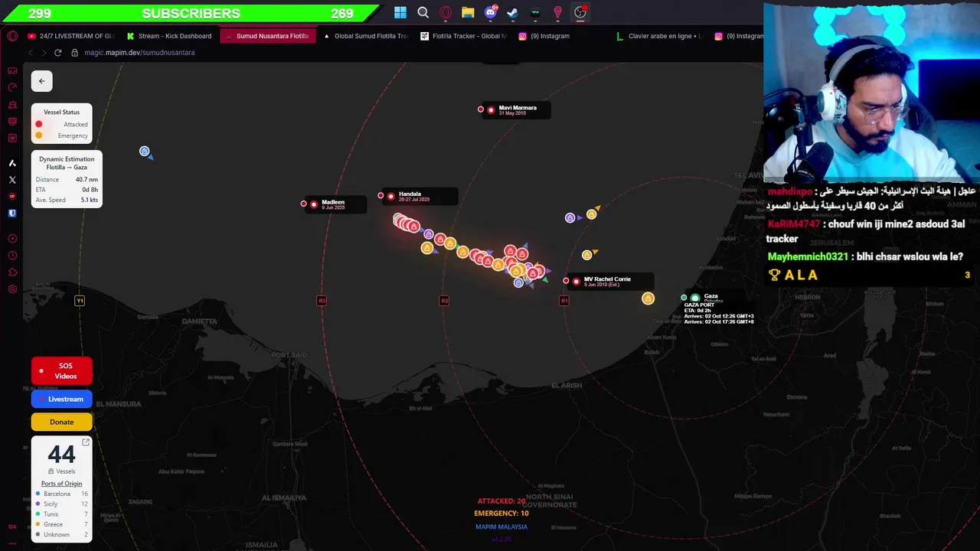Click the red Attacked legend dot
Screen dimensions: 980x551
(x=39, y=124)
